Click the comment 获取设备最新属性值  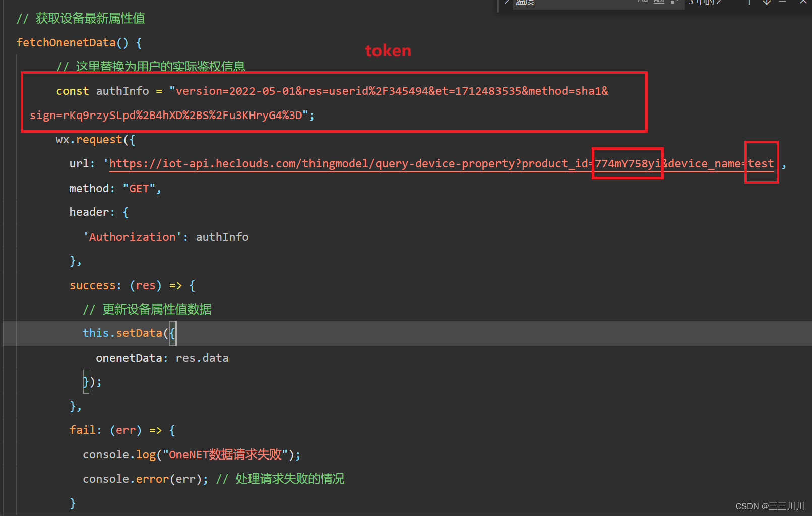click(x=81, y=19)
